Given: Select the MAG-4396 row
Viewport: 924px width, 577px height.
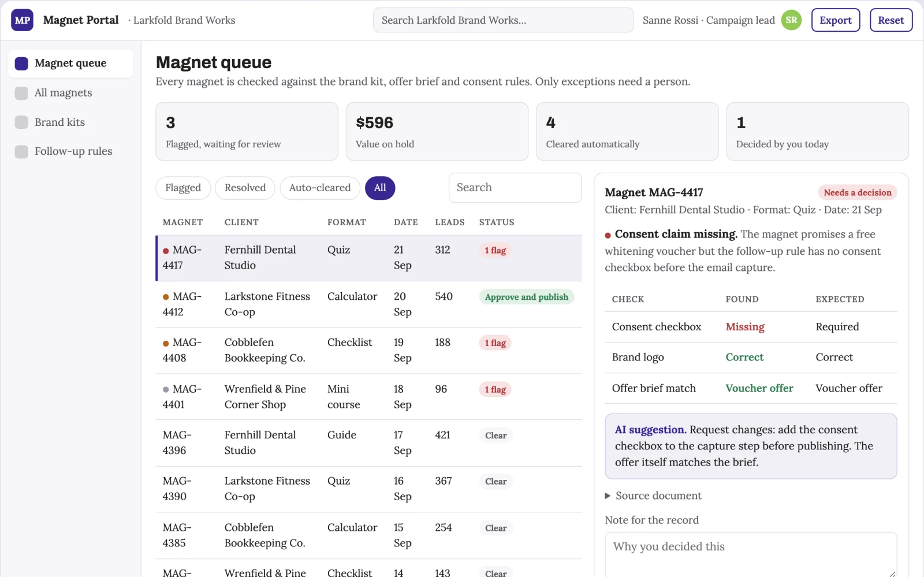Looking at the screenshot, I should click(369, 443).
